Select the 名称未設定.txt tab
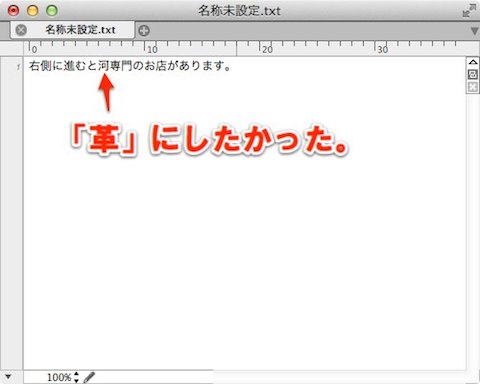 click(x=73, y=30)
